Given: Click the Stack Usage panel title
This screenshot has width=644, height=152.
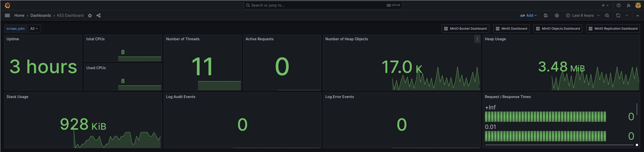Looking at the screenshot, I should pos(17,97).
